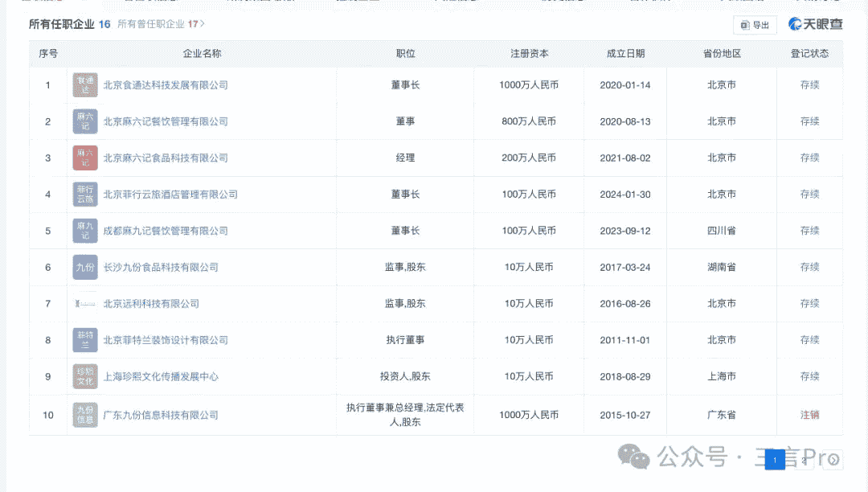Viewport: 868px width, 492px height.
Task: Click the 九份信息 company logo icon
Action: coord(85,415)
